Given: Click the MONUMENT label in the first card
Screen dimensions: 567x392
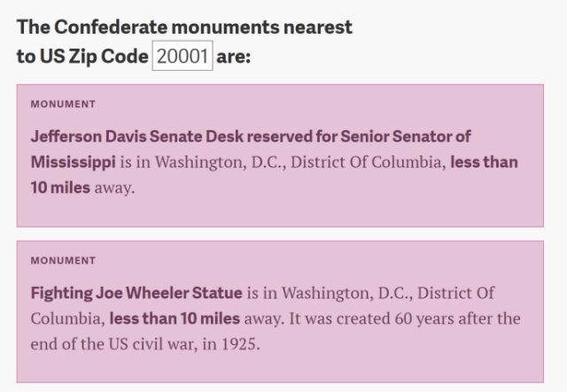Looking at the screenshot, I should coord(63,104).
